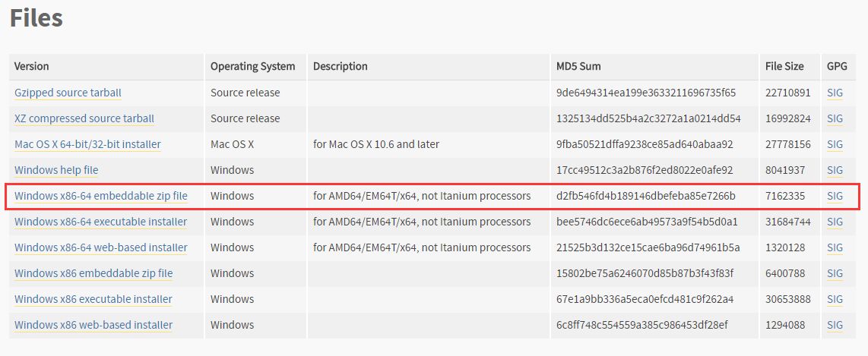Open the Gzipped source tarball link
This screenshot has height=356, width=868.
(68, 93)
